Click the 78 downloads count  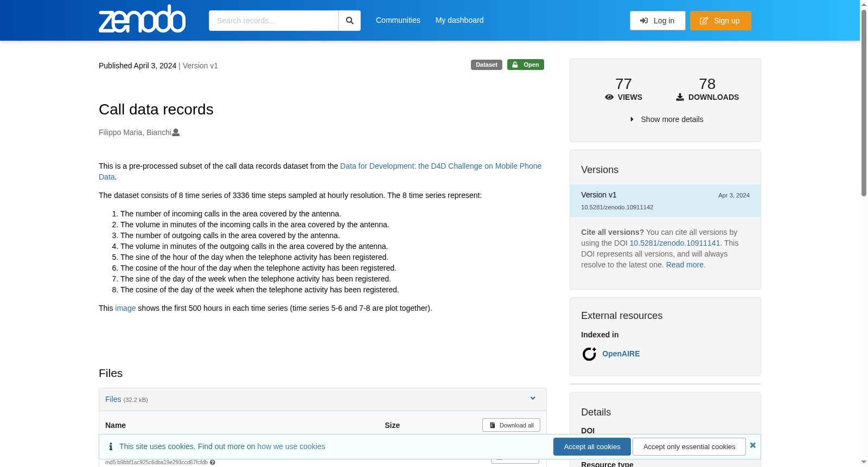pos(707,84)
